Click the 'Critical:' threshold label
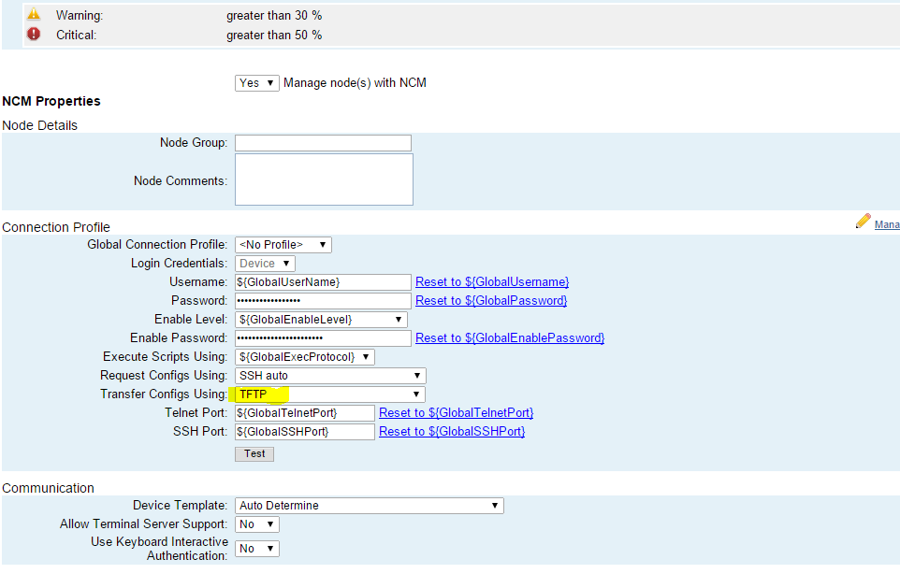 click(x=77, y=36)
